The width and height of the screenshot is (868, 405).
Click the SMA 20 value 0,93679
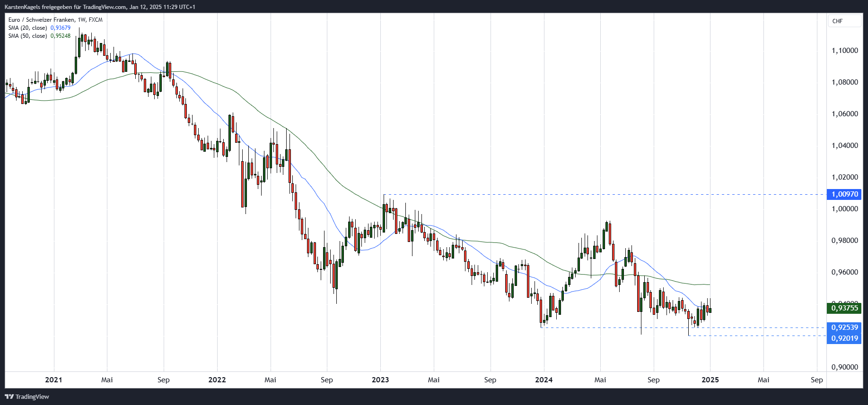click(61, 28)
